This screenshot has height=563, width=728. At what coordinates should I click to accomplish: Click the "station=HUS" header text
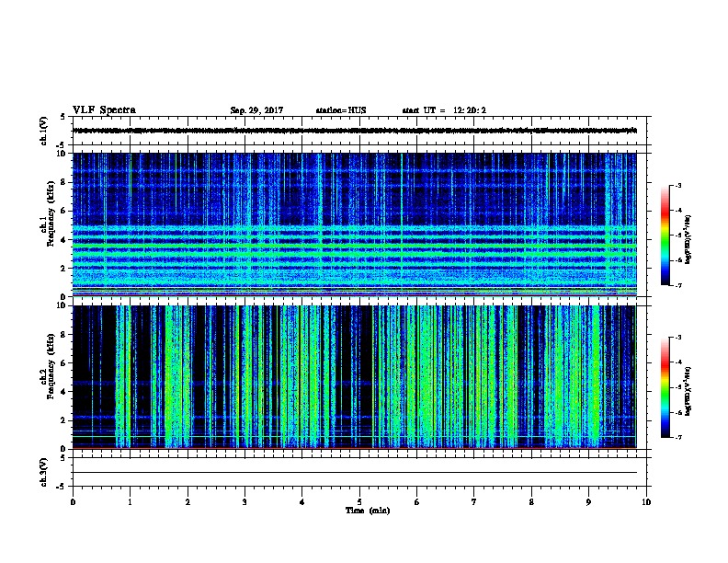tap(341, 110)
